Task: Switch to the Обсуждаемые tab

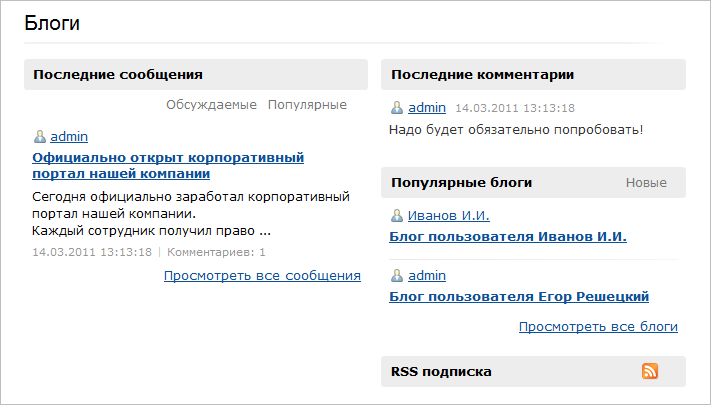Action: (x=211, y=105)
